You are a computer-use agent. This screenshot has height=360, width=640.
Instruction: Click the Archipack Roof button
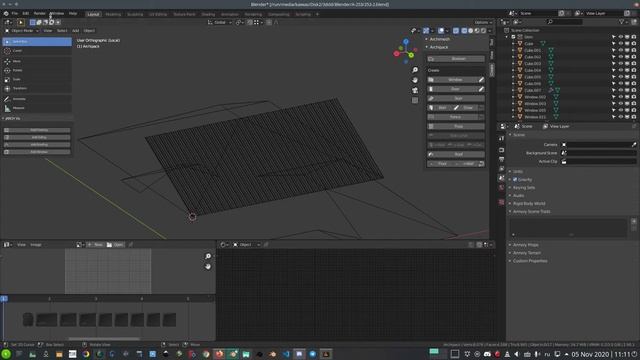[x=456, y=154]
